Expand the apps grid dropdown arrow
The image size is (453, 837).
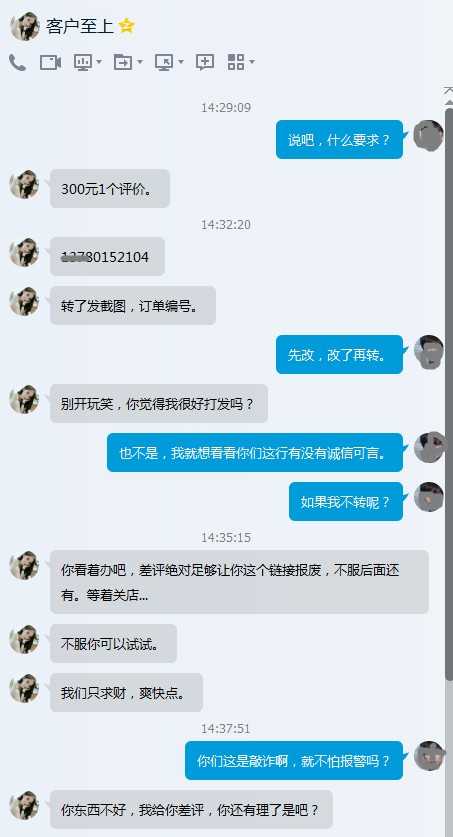251,62
